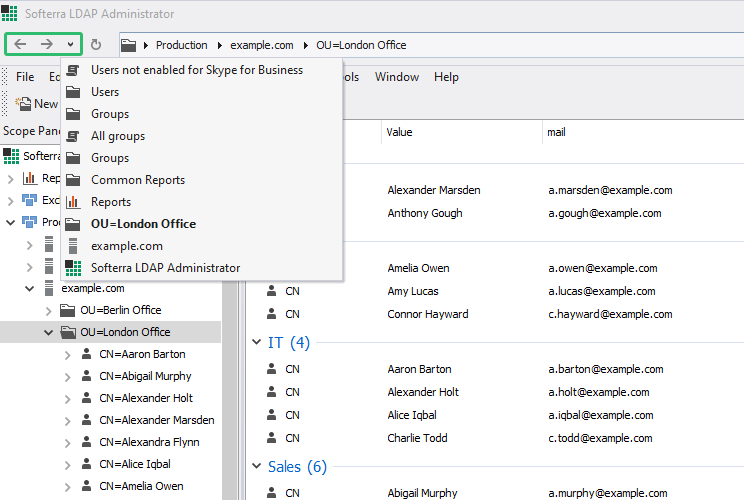Select the a.holt@example.com mail cell

point(599,392)
